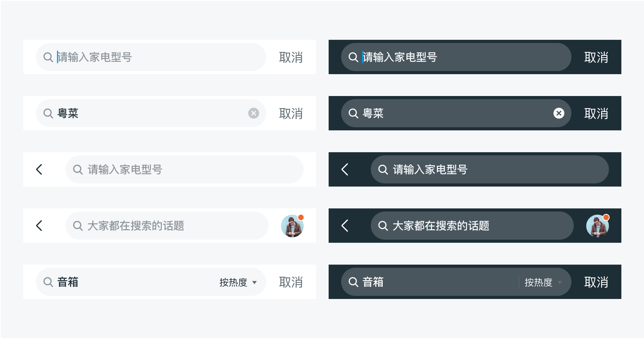Click 取消 beside dark 音箱 search
644x338 pixels.
click(596, 282)
